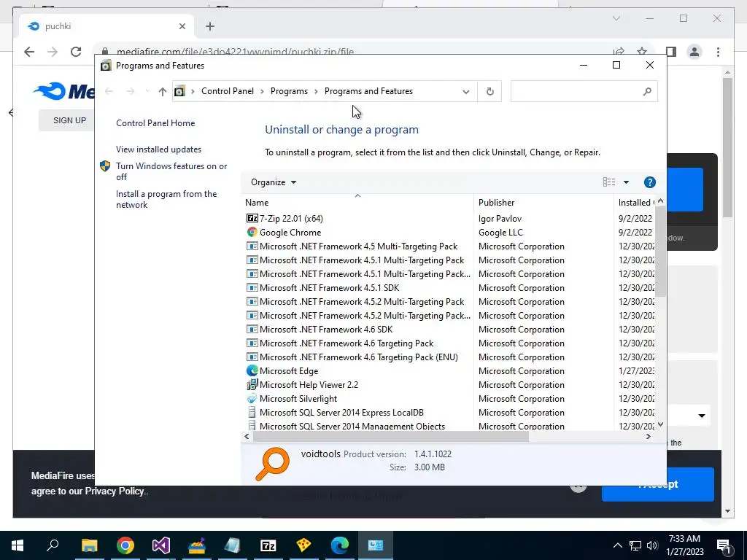This screenshot has width=747, height=560.
Task: Click the search magnifier in Control Panel search box
Action: [646, 91]
